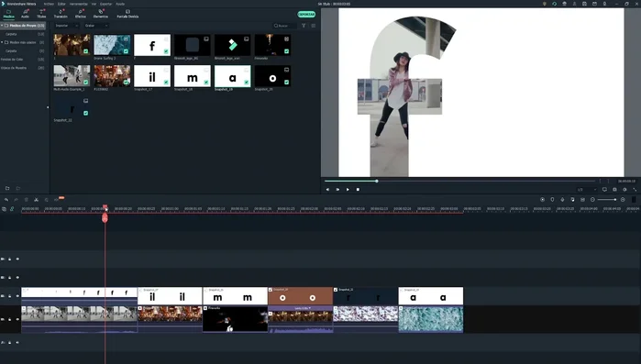The width and height of the screenshot is (641, 364).
Task: Open the Exportar menu in menu bar
Action: pyautogui.click(x=105, y=4)
